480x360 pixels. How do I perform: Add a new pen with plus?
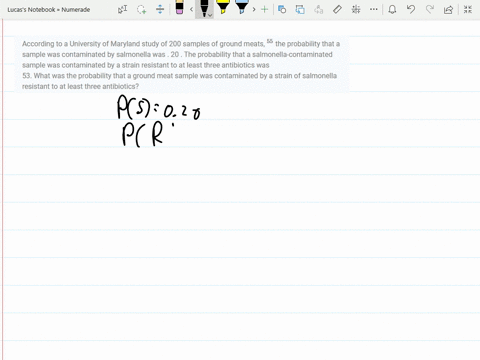click(x=264, y=9)
